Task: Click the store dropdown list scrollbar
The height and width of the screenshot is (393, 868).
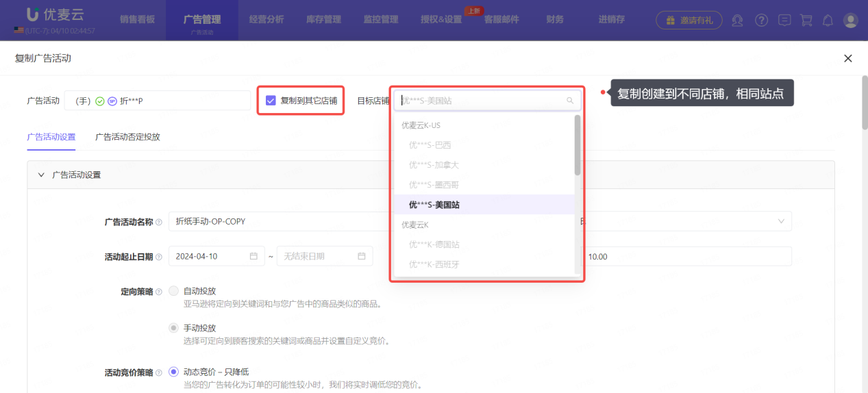Action: [x=578, y=145]
